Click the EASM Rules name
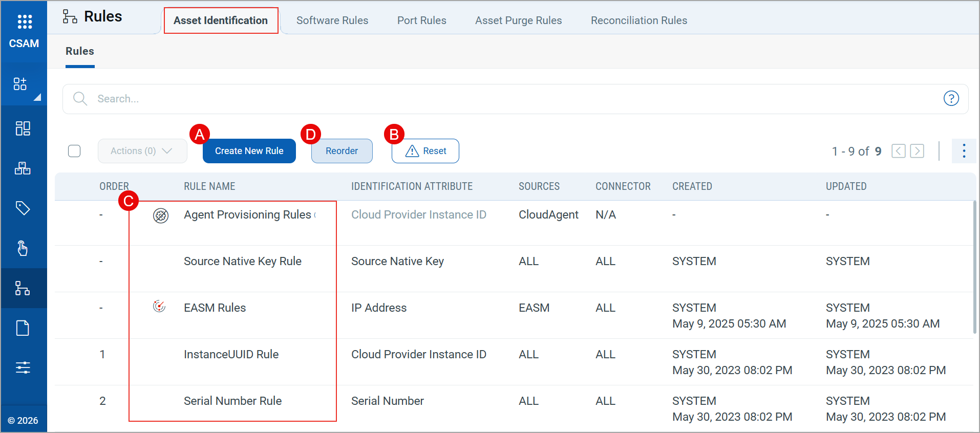 click(x=215, y=308)
